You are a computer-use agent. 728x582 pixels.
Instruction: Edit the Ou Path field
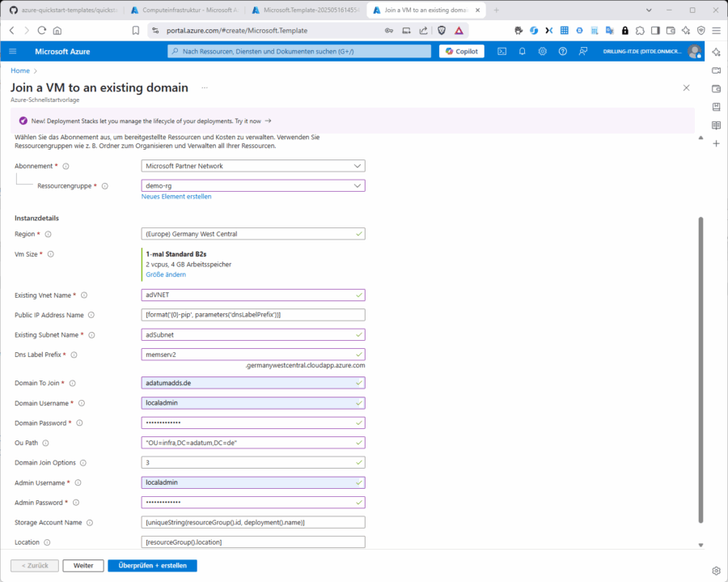click(253, 443)
